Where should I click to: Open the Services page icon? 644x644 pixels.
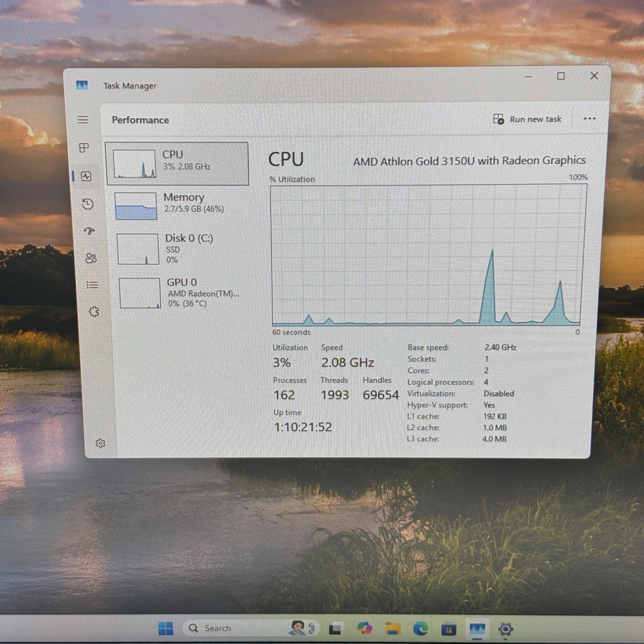pos(94,312)
